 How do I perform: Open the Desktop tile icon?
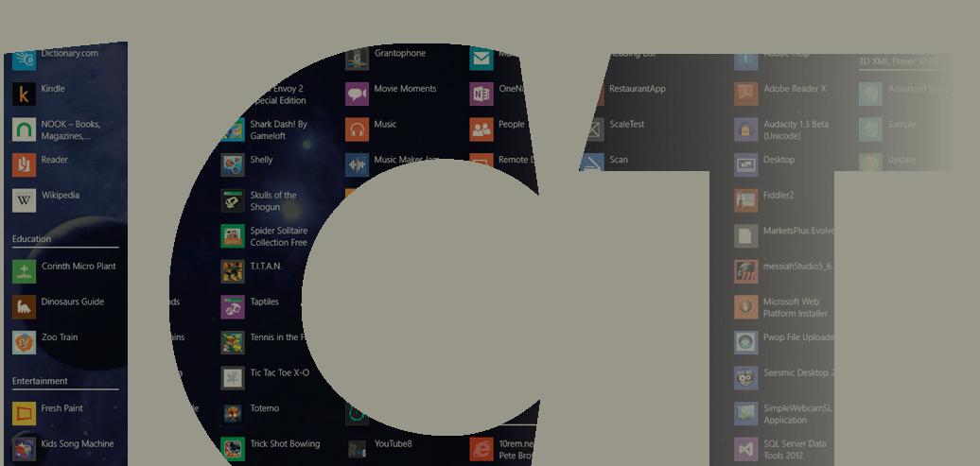(745, 165)
